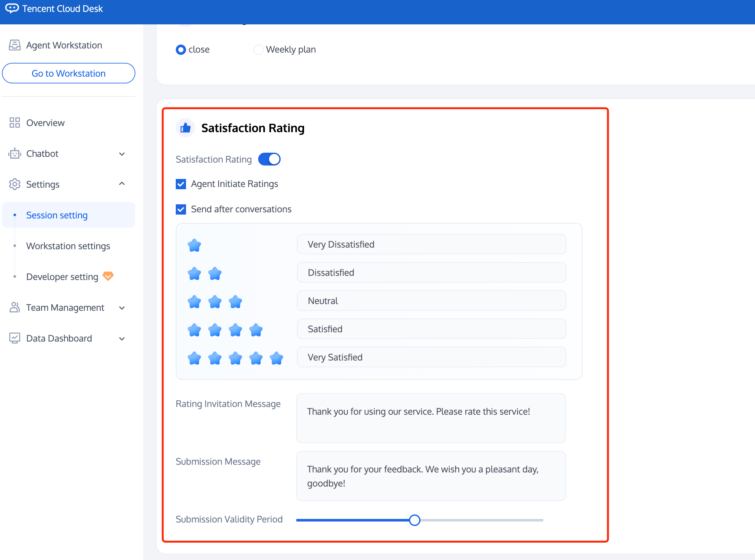Viewport: 755px width, 560px height.
Task: Uncheck Send after conversations checkbox
Action: click(181, 209)
